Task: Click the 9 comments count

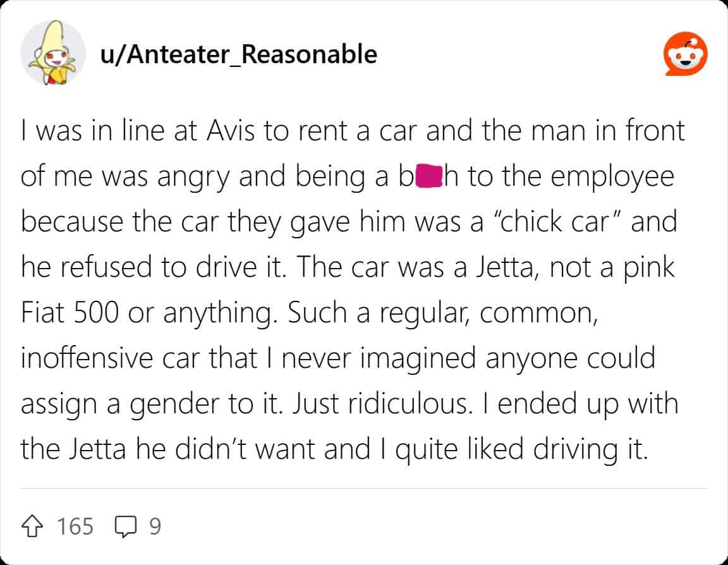Action: click(155, 526)
